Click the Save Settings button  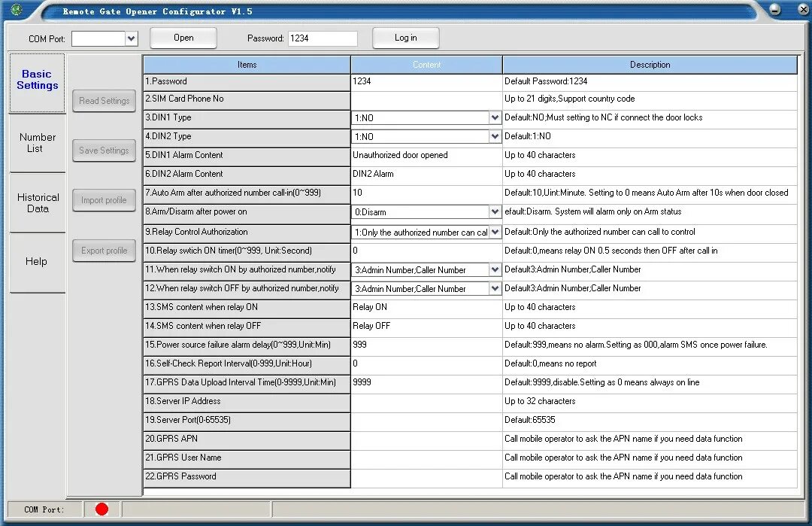[x=104, y=151]
